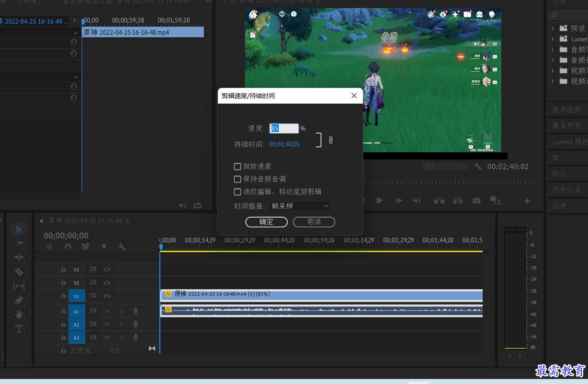The width and height of the screenshot is (588, 384).
Task: Click the timeline snap magnet icon
Action: pos(68,247)
